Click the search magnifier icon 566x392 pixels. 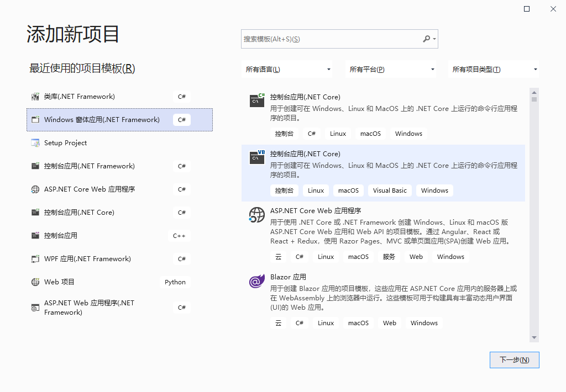click(427, 39)
